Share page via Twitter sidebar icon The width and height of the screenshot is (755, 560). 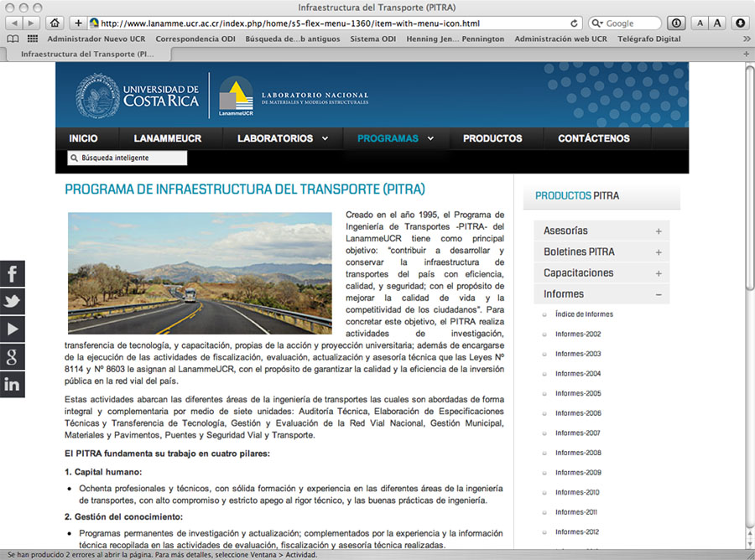point(12,302)
